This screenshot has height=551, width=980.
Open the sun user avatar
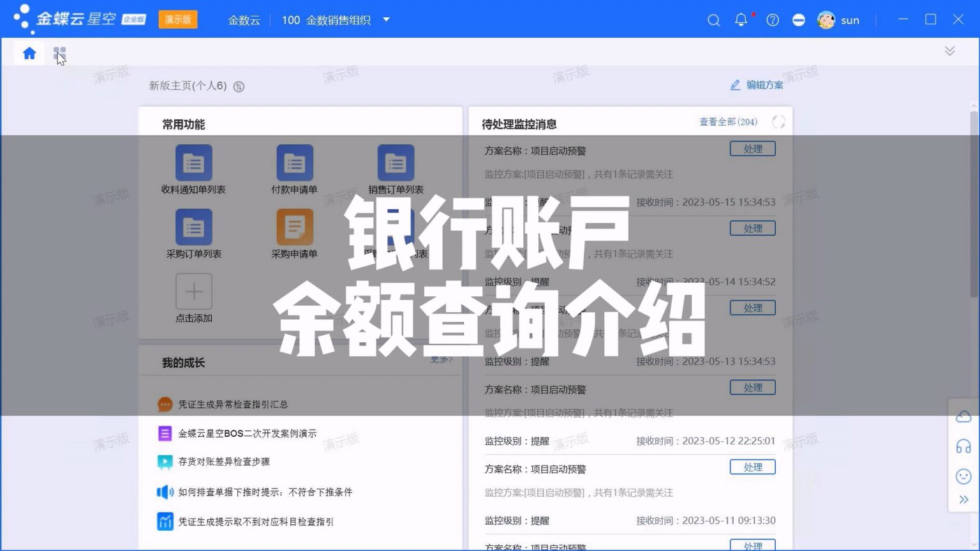[x=826, y=20]
